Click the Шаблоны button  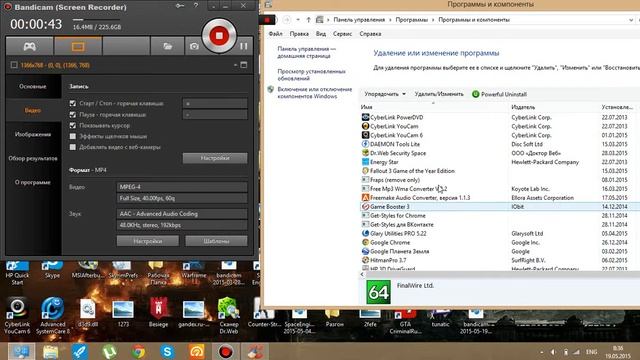click(216, 241)
